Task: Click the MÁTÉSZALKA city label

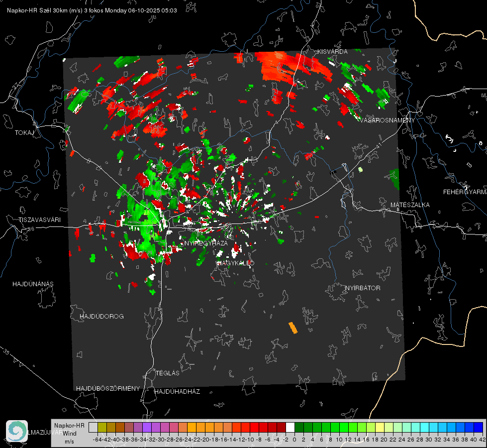Action: pos(410,205)
